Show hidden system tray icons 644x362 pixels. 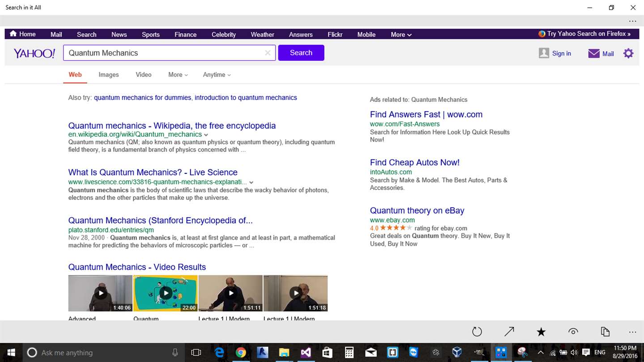point(541,353)
